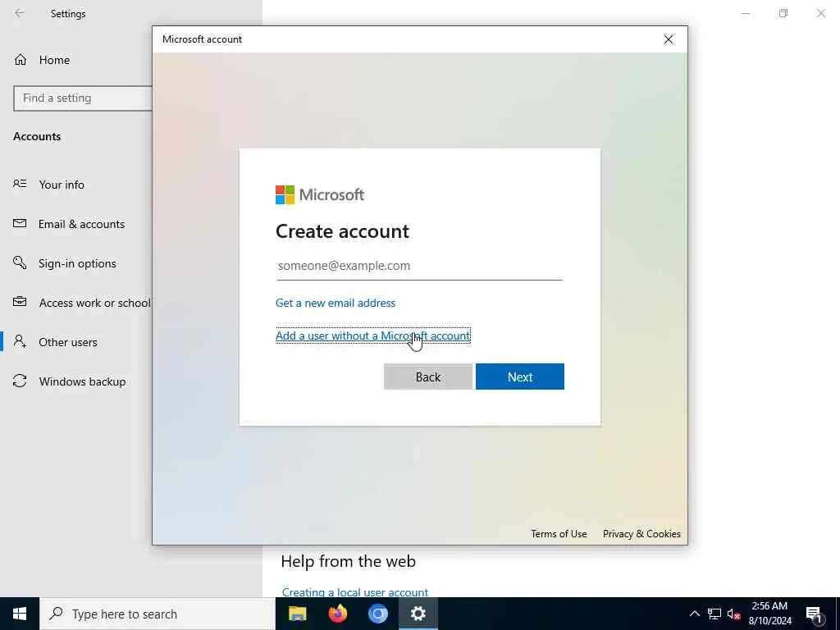This screenshot has height=630, width=840.
Task: Select Other users in the sidebar
Action: (x=68, y=342)
